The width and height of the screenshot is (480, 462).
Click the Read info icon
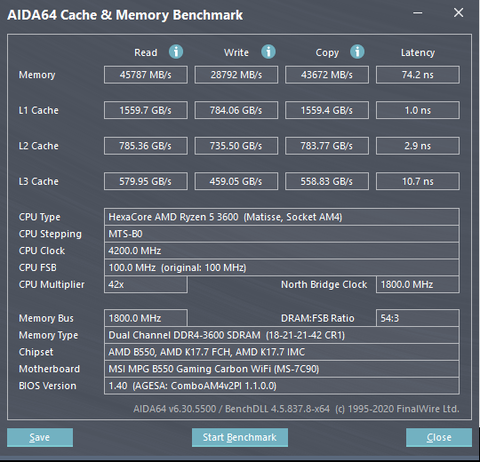coord(176,52)
